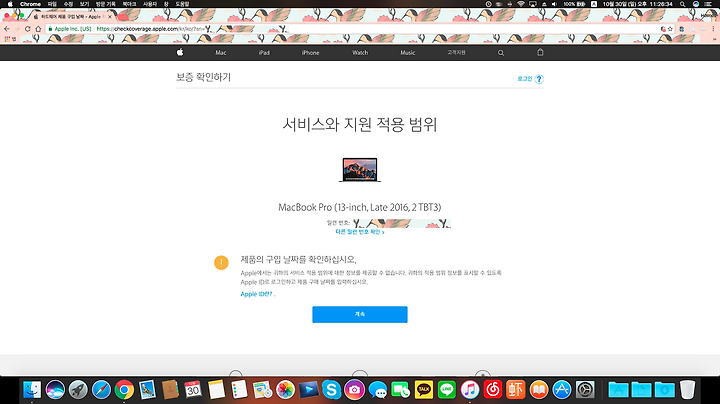Open Launchpad rocket in the Dock
720x404 pixels.
click(x=78, y=390)
